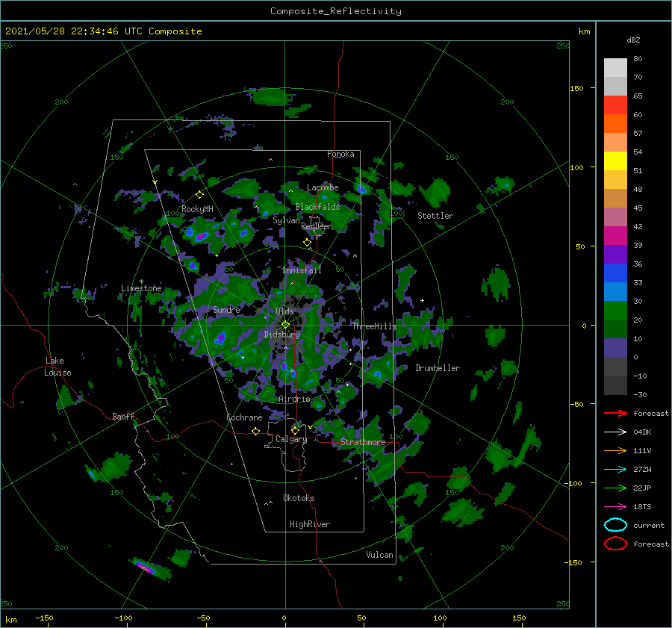Screen dimensions: 672x628
Task: Click the Stettler label
Action: tap(435, 216)
